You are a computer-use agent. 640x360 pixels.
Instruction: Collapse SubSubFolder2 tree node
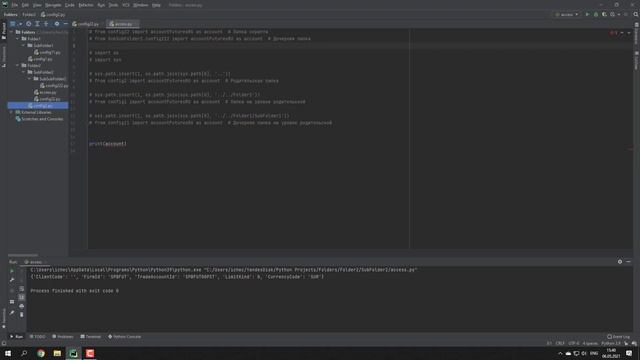[29, 79]
